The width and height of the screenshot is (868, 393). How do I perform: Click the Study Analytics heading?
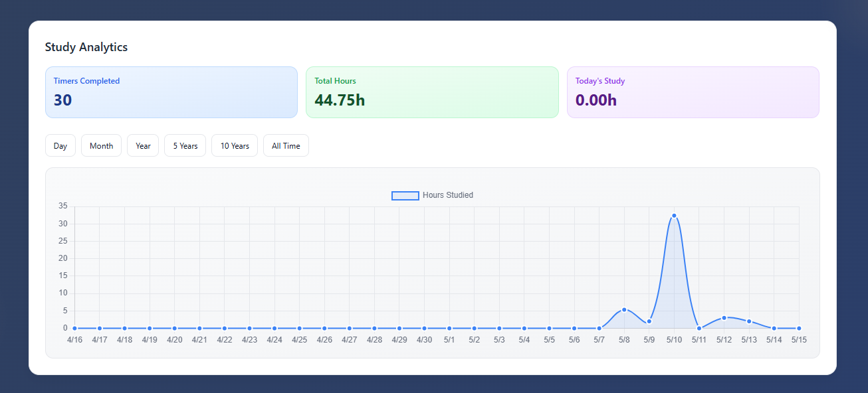click(86, 47)
